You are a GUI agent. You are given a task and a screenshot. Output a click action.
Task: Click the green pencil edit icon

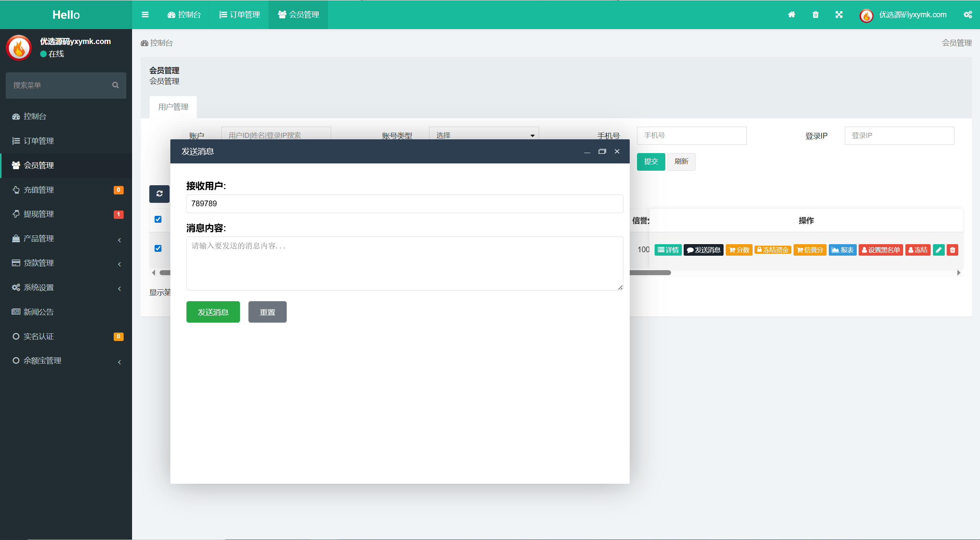[939, 250]
